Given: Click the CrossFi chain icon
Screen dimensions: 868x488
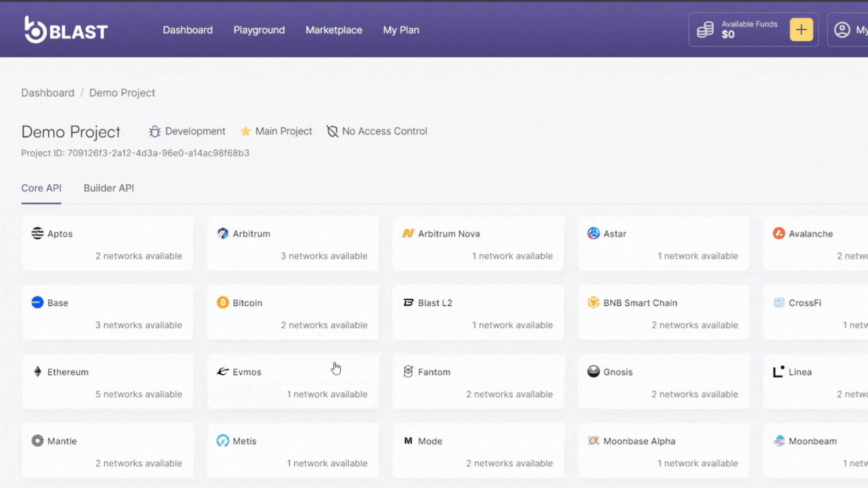Looking at the screenshot, I should pos(779,303).
